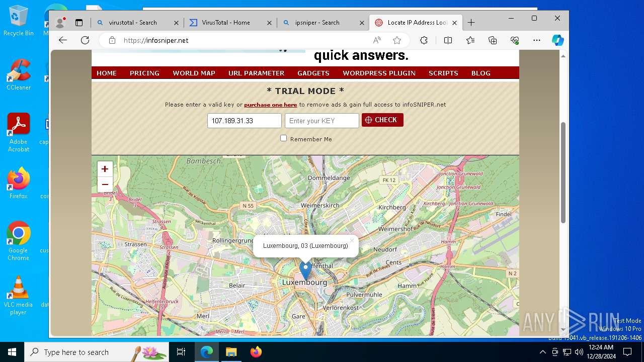The width and height of the screenshot is (644, 362).
Task: Tick the Remember Me checkbox
Action: 283,138
